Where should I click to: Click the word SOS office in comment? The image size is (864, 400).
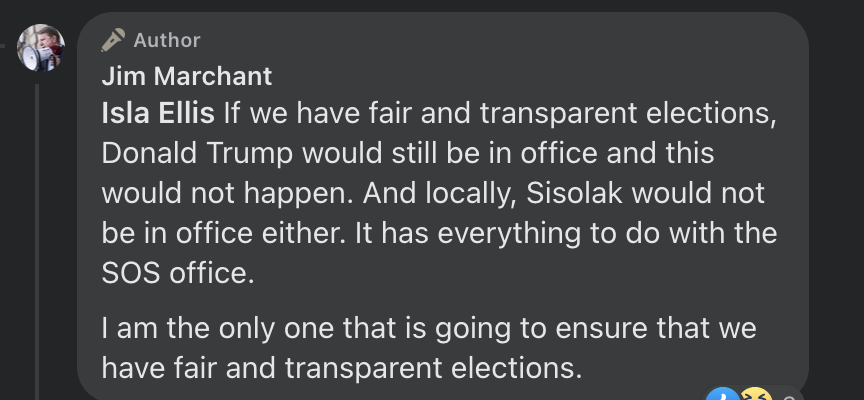click(x=178, y=273)
